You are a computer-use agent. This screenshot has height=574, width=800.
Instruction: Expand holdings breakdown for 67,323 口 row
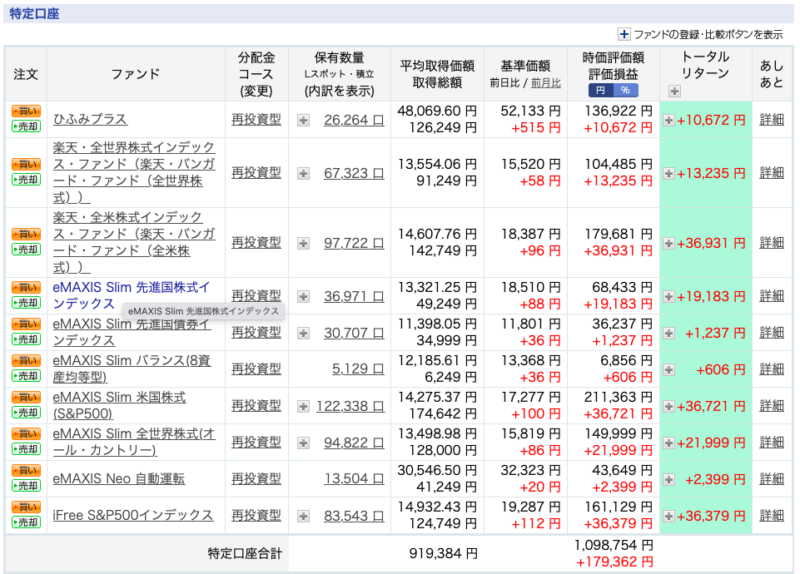click(x=304, y=173)
